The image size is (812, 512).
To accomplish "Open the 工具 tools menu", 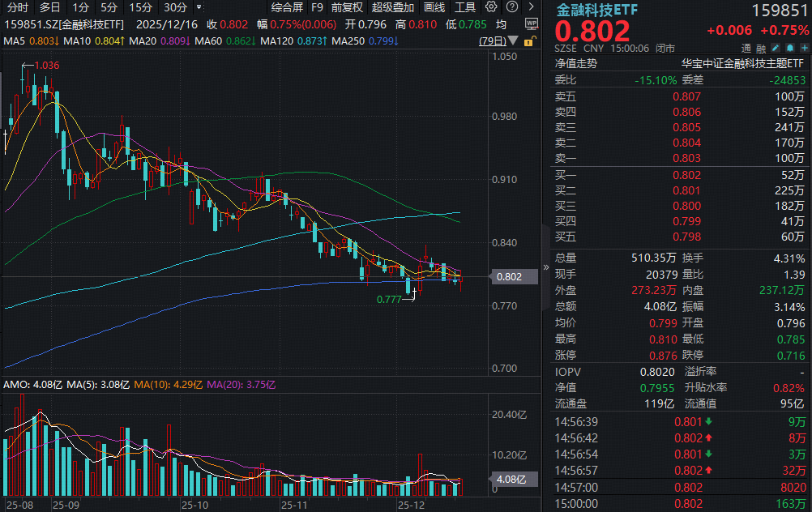I will tap(465, 7).
